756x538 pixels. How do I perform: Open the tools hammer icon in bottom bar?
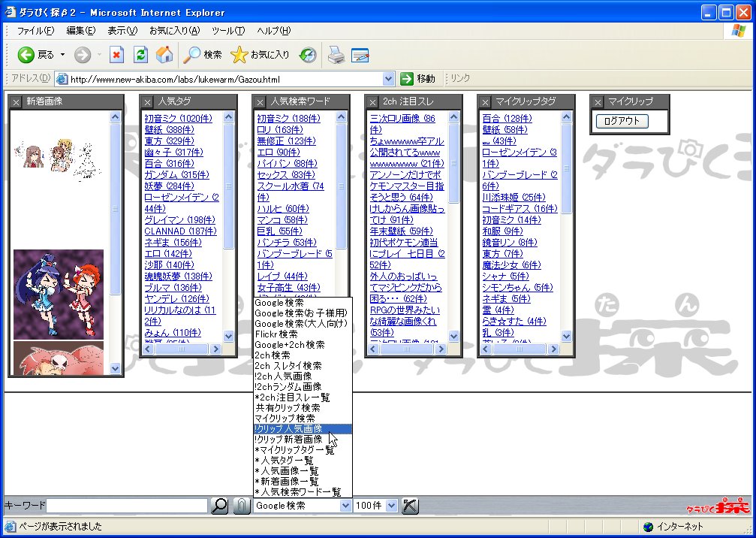click(410, 506)
